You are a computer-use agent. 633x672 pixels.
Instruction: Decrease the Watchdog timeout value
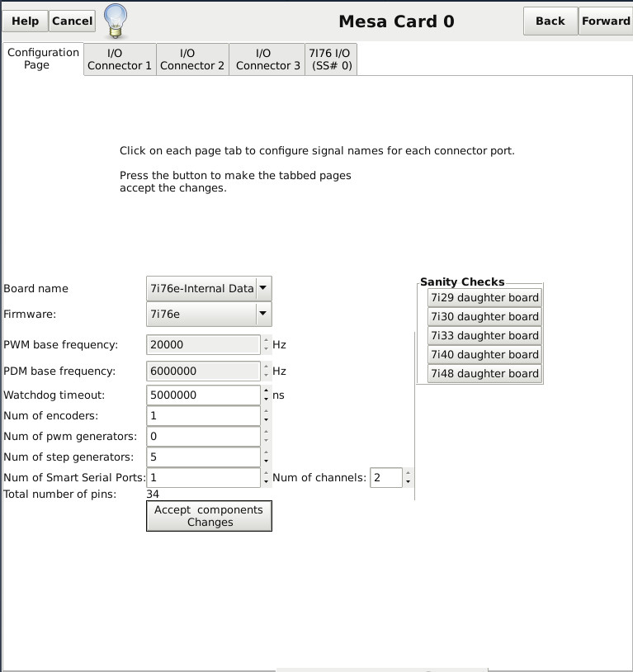266,400
